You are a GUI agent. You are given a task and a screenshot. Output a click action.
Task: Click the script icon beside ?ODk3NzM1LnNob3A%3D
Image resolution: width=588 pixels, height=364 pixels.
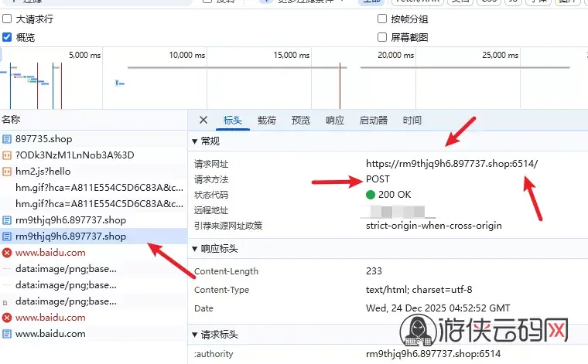pyautogui.click(x=7, y=155)
